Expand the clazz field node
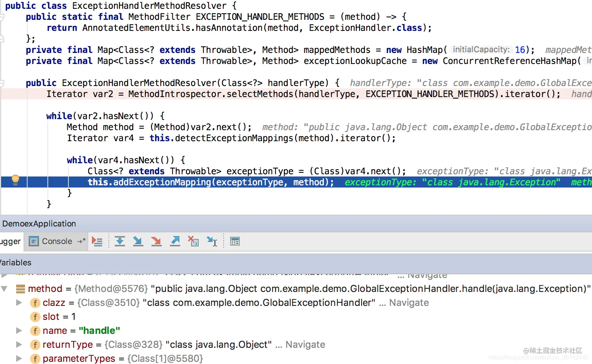Viewport: 592px width, 364px height. click(19, 303)
